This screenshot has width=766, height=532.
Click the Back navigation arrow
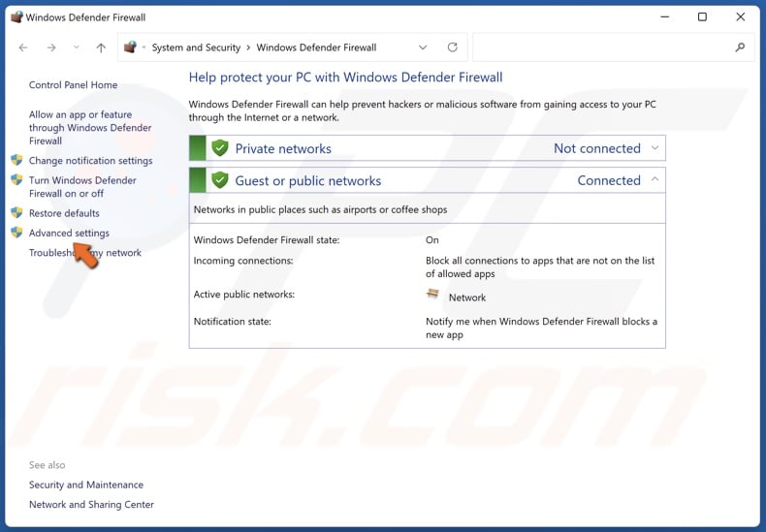[23, 47]
